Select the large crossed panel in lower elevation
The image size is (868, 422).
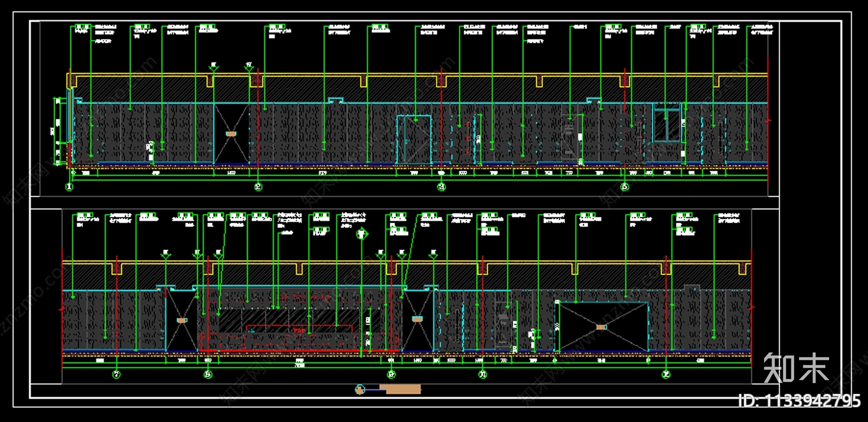(602, 326)
